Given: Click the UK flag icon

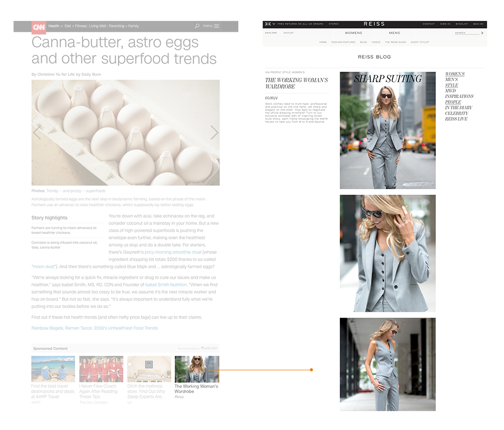Looking at the screenshot, I should [x=268, y=24].
